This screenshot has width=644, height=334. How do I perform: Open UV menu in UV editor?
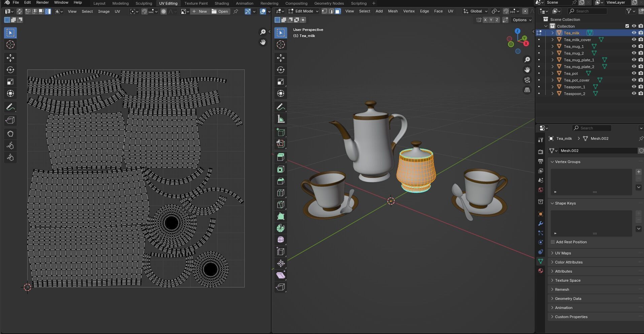[x=117, y=11]
